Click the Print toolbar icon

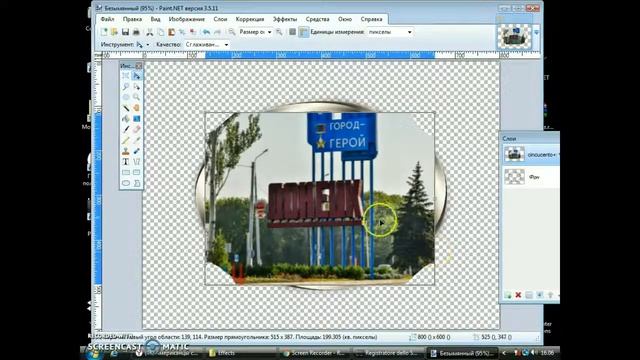click(x=136, y=32)
